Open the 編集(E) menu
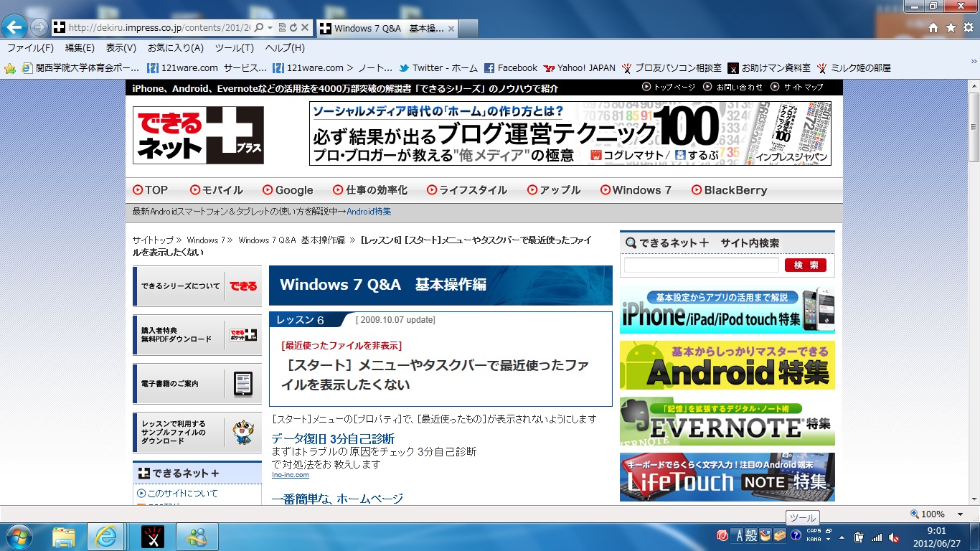 coord(80,48)
